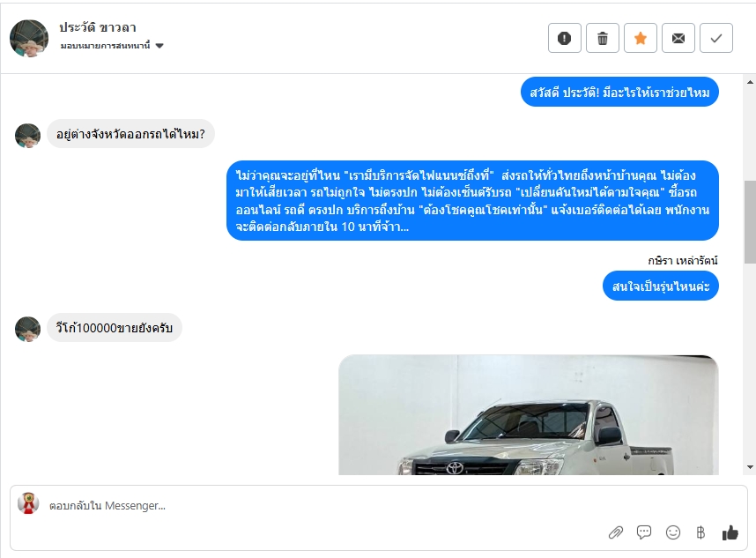
Task: Mark conversation as spam with exclamation icon
Action: pyautogui.click(x=565, y=38)
